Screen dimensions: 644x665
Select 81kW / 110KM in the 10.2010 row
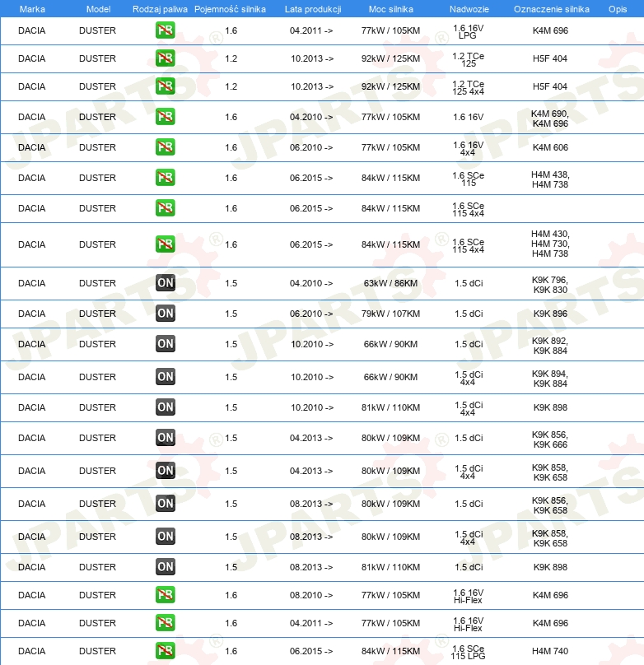tap(390, 407)
